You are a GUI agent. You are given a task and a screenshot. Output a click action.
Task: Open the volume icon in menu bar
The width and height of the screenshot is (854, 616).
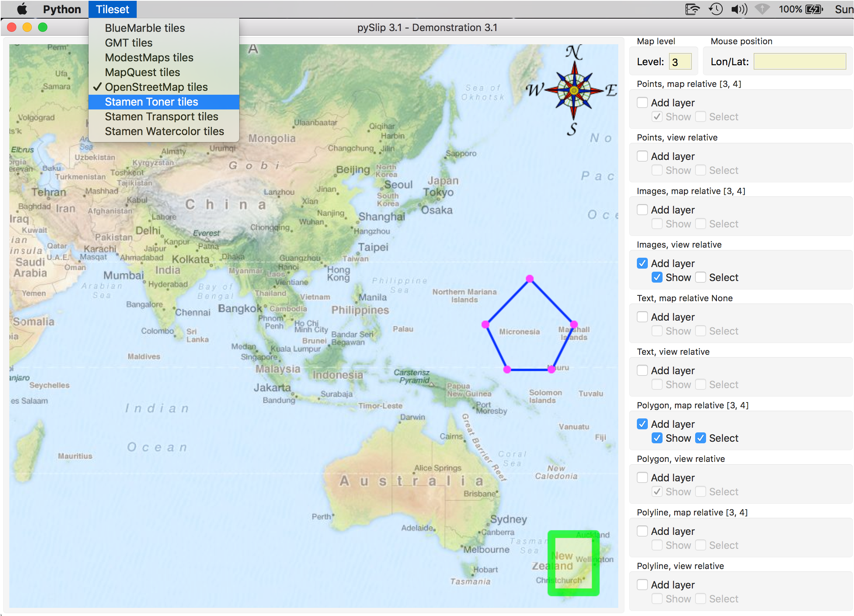click(x=739, y=9)
